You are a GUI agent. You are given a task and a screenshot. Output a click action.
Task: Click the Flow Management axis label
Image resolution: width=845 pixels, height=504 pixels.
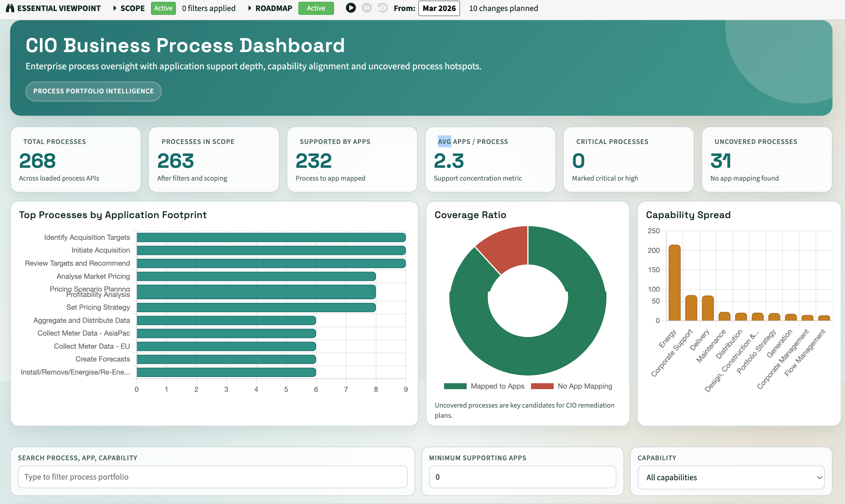pos(805,353)
